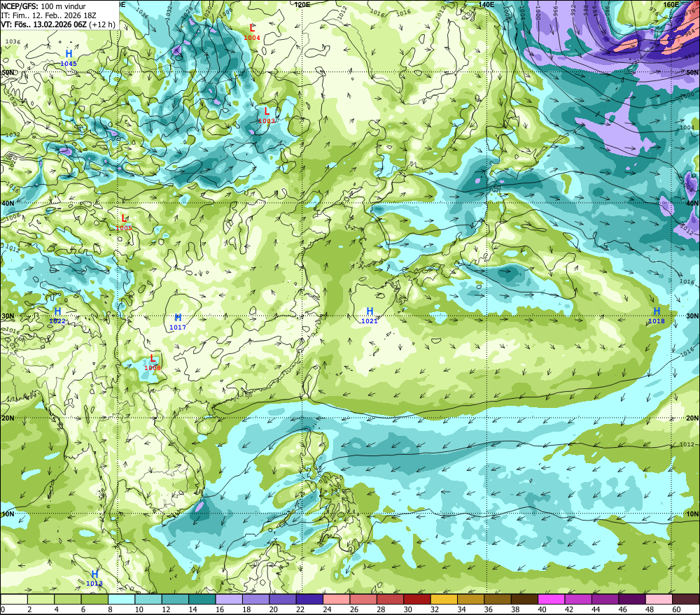
Task: Select the 12–14 teal legend swatch
Action: coord(176,600)
